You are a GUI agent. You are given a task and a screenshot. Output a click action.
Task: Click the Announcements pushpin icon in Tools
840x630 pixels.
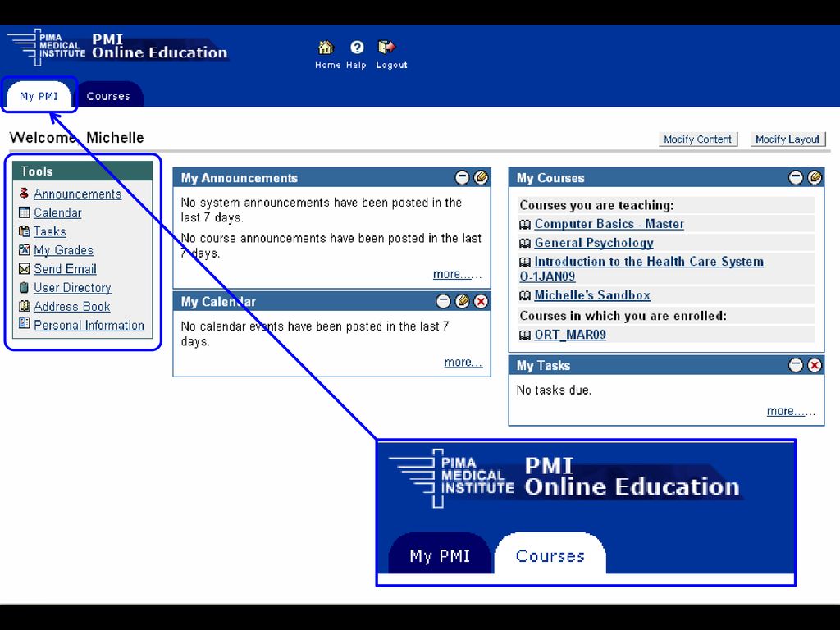[24, 194]
